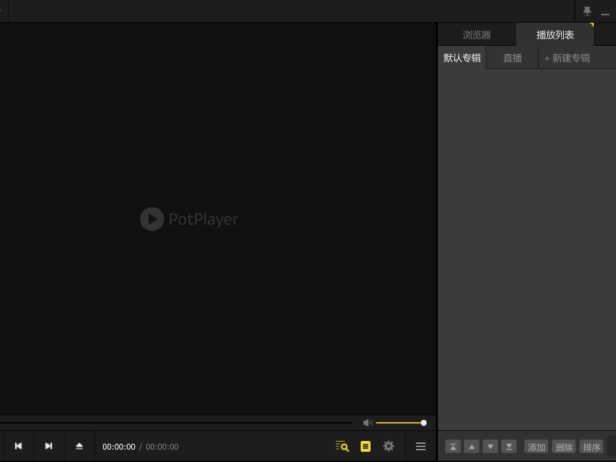
Task: Switch to the 播放列表 tab
Action: pyautogui.click(x=555, y=35)
